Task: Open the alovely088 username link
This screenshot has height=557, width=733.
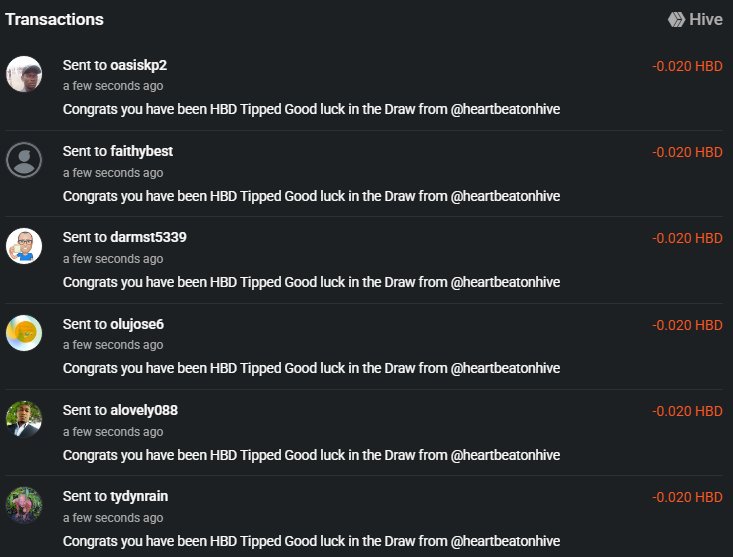Action: [x=144, y=410]
